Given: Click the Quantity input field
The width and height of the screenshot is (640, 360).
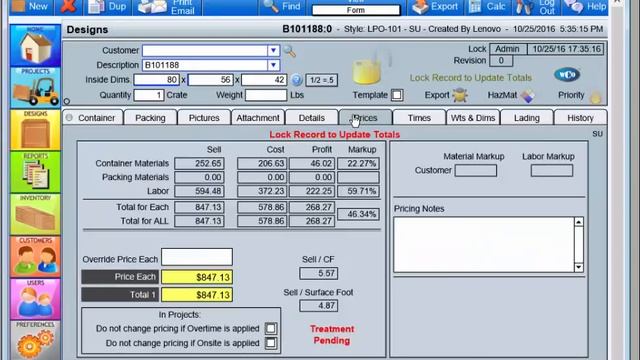Looking at the screenshot, I should [149, 95].
